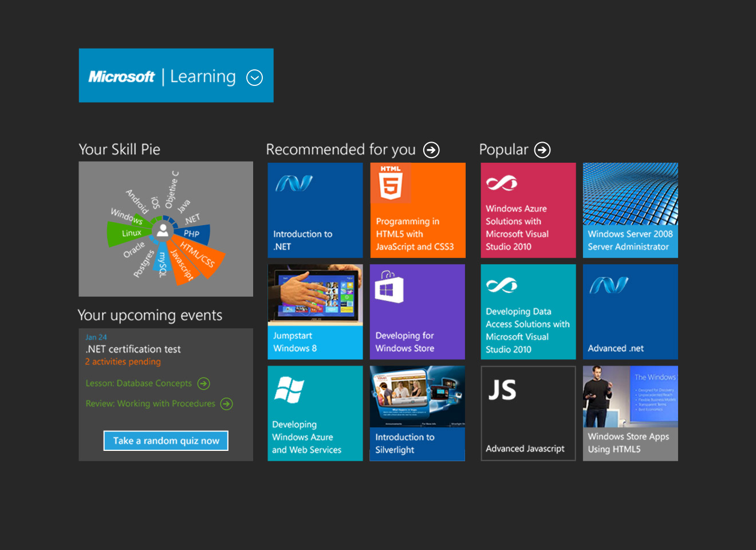Click the Popular heading text
This screenshot has width=756, height=550.
pyautogui.click(x=503, y=150)
